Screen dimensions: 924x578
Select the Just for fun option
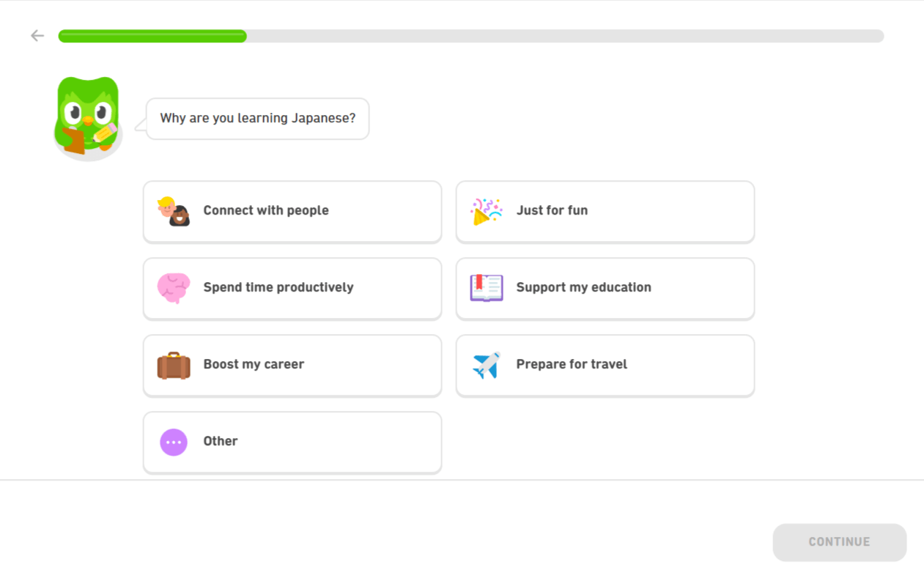click(x=605, y=212)
